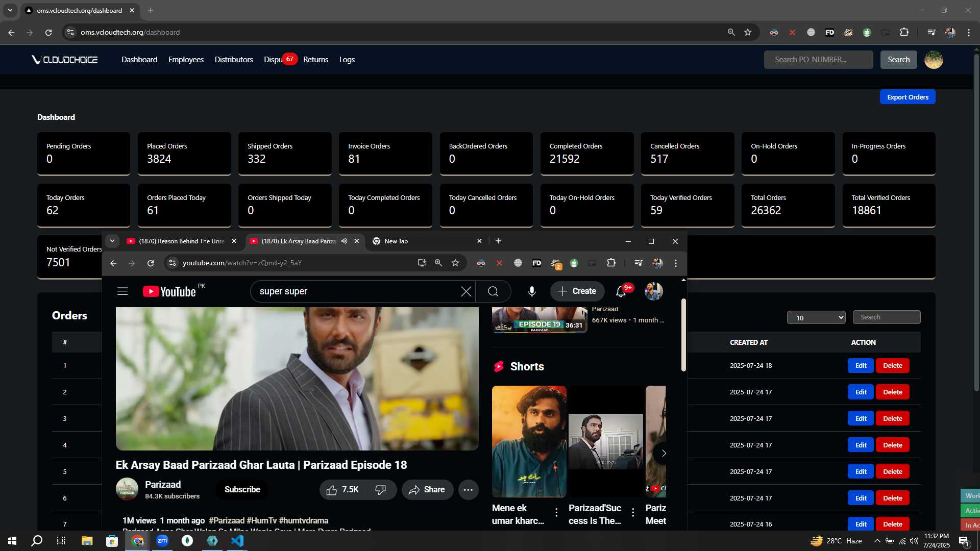Open extensions puzzle in YouTube window
Viewport: 980px width, 551px height.
[x=611, y=263]
